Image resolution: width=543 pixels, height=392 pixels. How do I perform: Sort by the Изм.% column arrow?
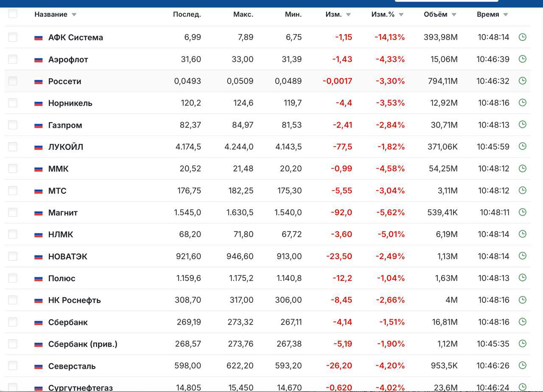click(x=401, y=15)
